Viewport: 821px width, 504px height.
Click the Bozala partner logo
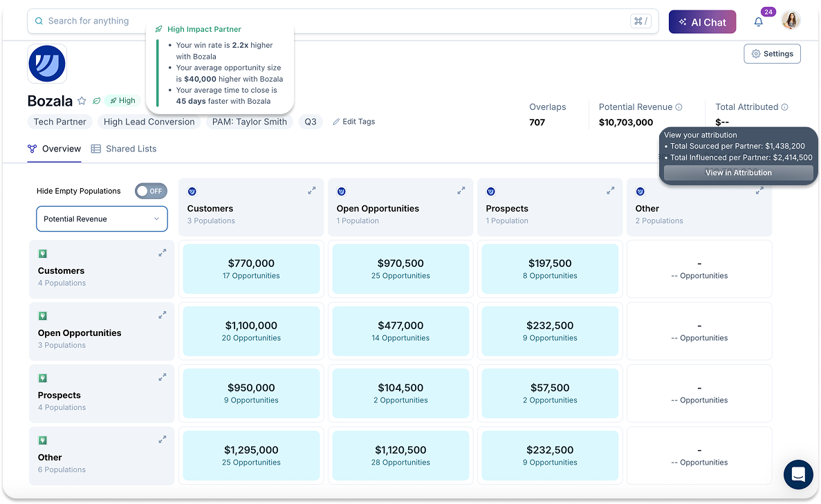tap(47, 64)
